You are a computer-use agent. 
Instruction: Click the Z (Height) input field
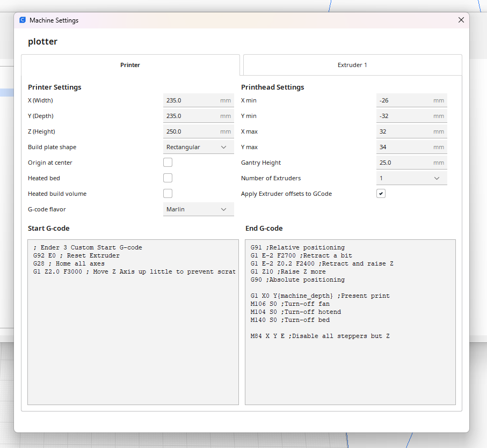191,131
